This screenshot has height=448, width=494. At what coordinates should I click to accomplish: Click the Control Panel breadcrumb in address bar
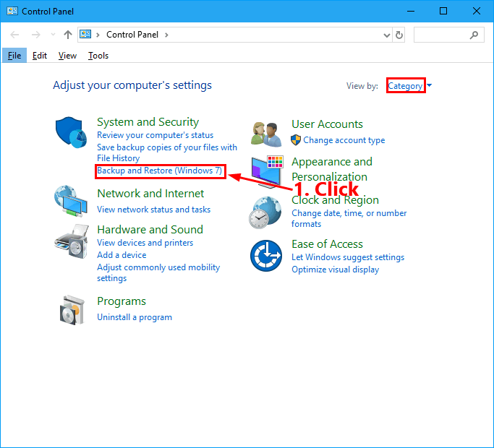132,35
